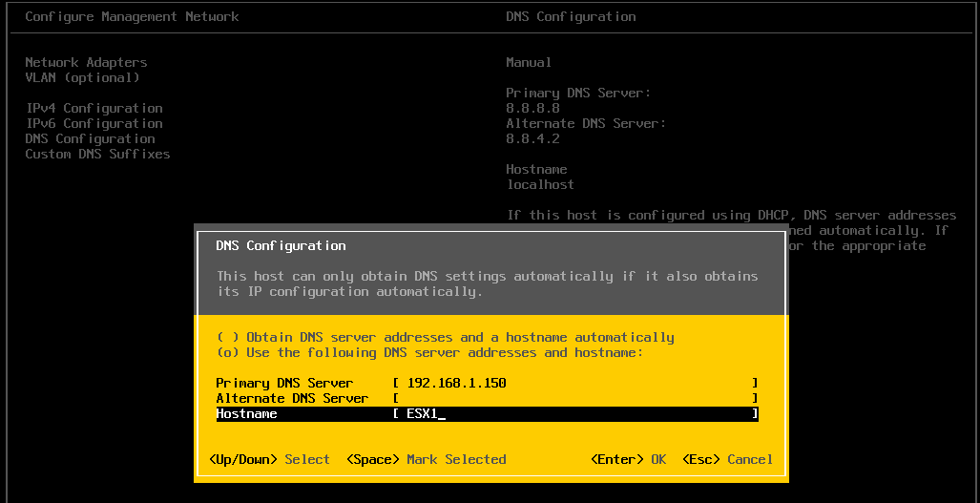Select DNS Configuration in the left menu

click(90, 138)
